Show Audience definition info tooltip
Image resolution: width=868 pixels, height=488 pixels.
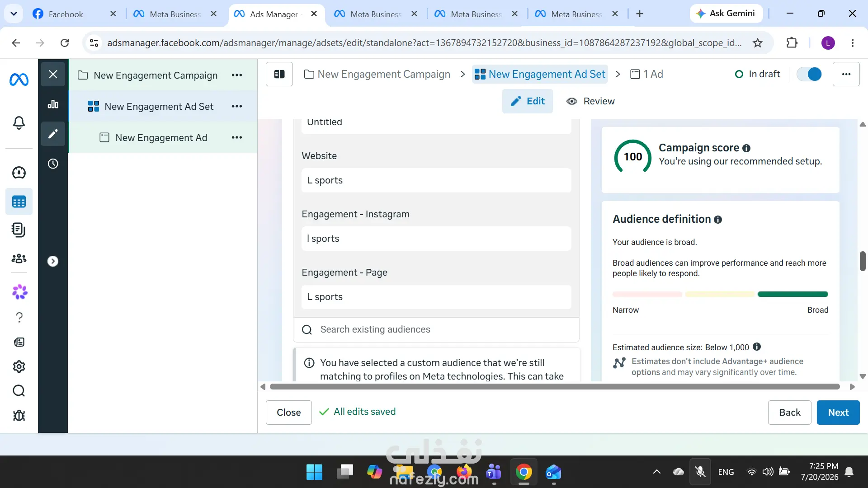click(718, 220)
